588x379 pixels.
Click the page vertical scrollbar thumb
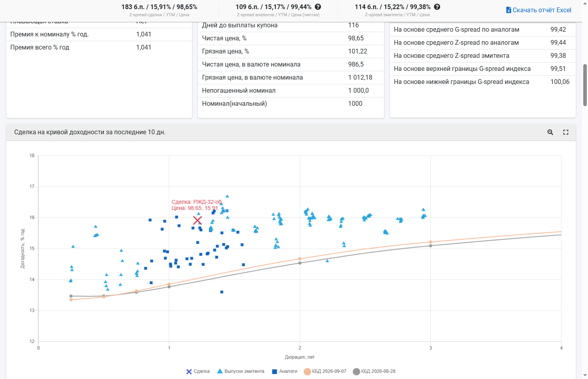click(x=585, y=85)
